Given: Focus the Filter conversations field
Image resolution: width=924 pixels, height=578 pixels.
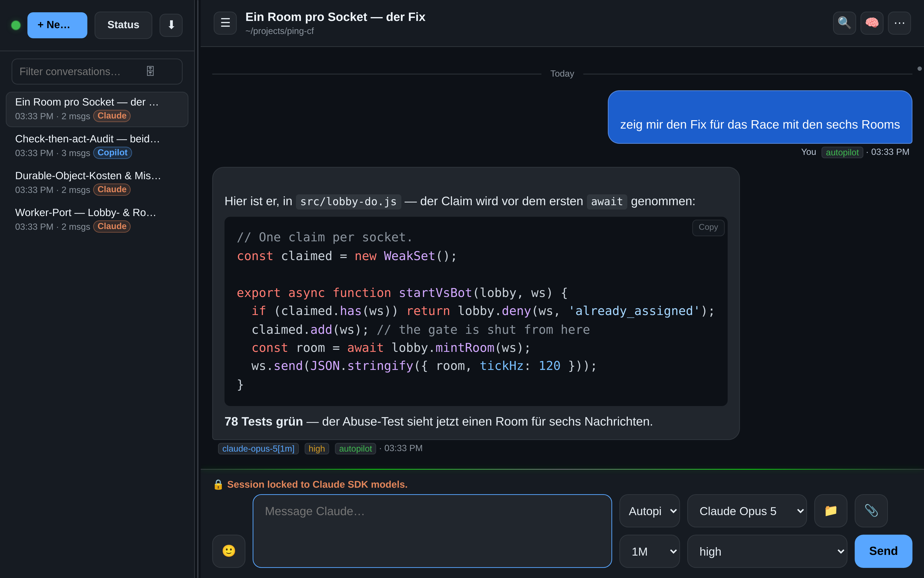Looking at the screenshot, I should tap(97, 72).
